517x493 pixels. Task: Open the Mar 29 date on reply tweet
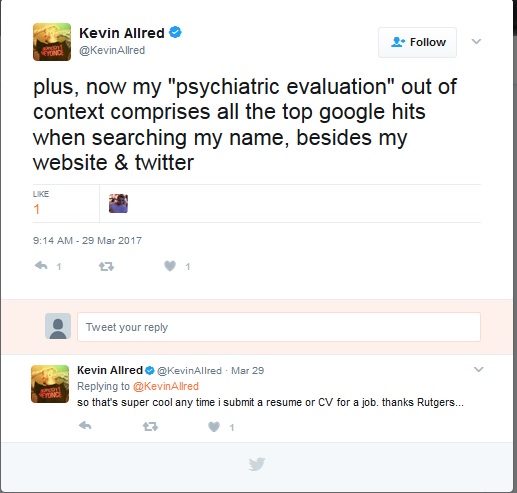coord(248,371)
